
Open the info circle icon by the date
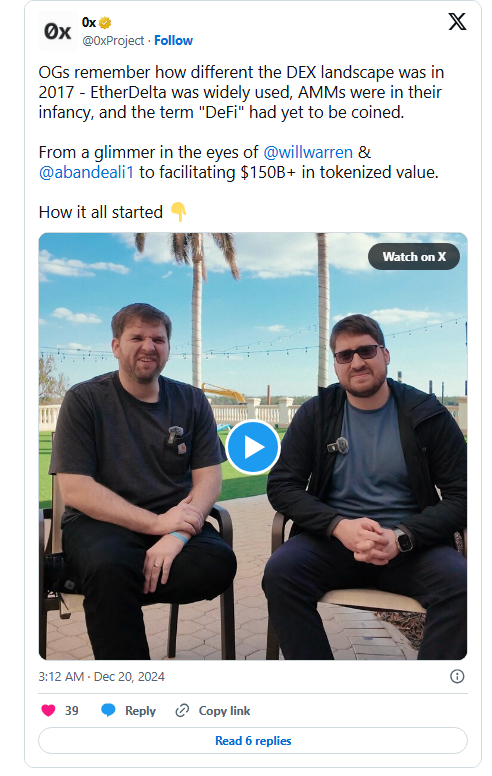[457, 677]
